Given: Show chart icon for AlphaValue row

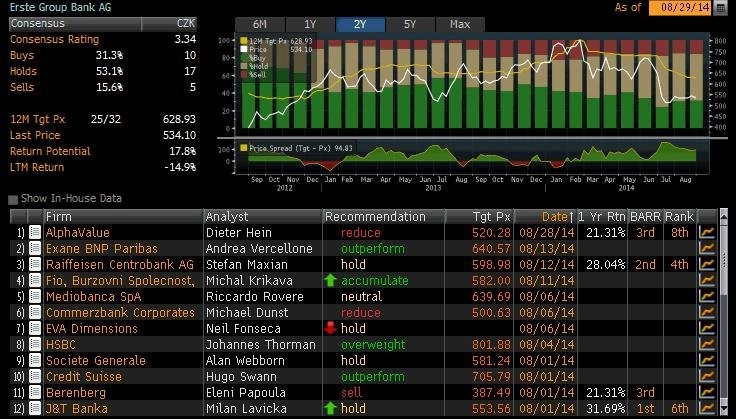Looking at the screenshot, I should pyautogui.click(x=706, y=232).
